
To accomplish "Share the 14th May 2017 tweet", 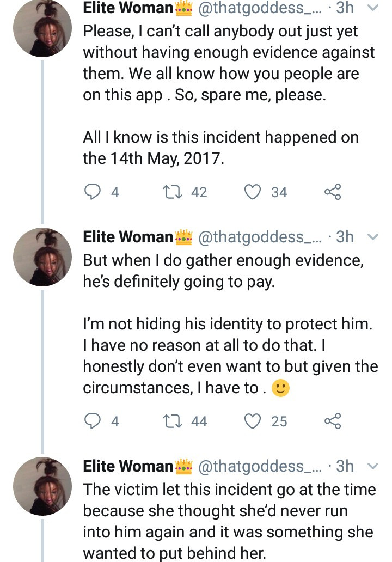I will 332,192.
